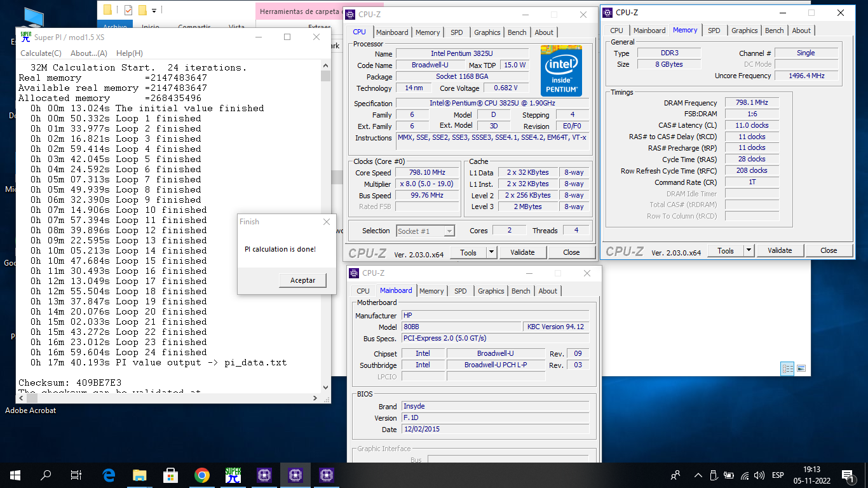The image size is (868, 488).
Task: Open Graphics tab in the Memory window
Action: coord(745,30)
